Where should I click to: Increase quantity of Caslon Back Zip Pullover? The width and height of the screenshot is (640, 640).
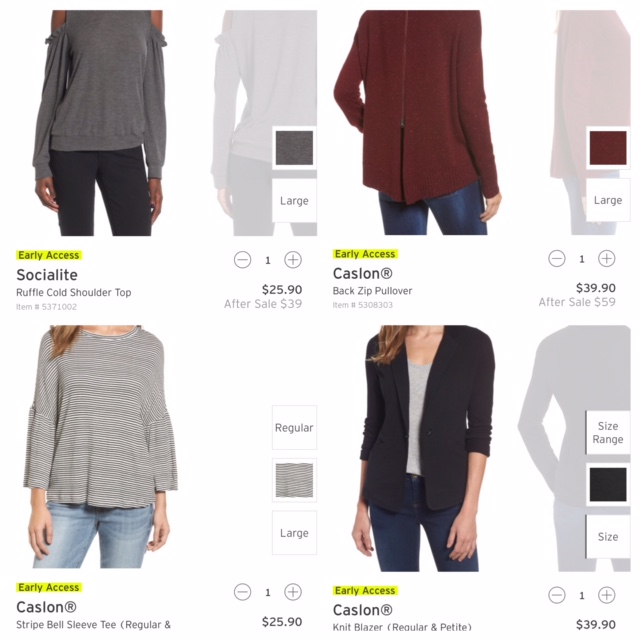coord(607,259)
